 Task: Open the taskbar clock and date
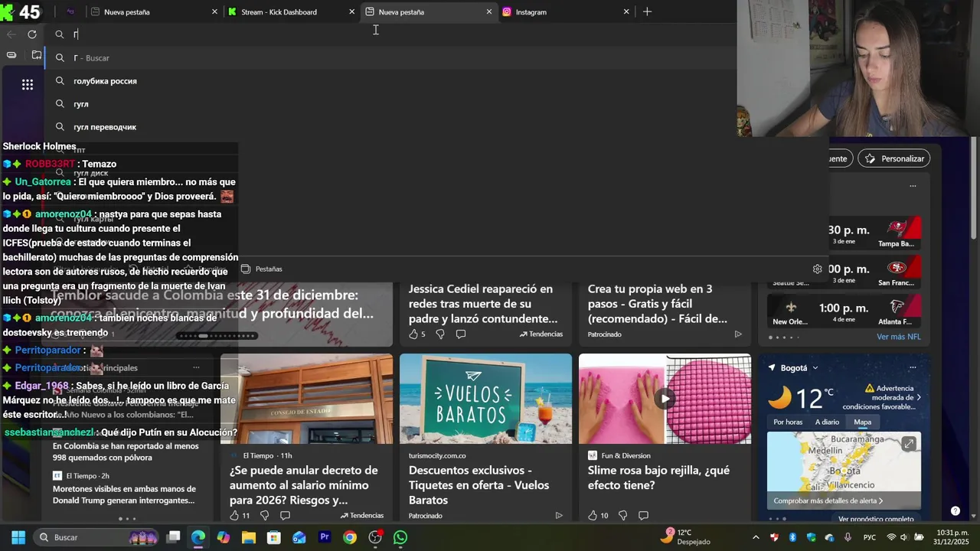[951, 537]
